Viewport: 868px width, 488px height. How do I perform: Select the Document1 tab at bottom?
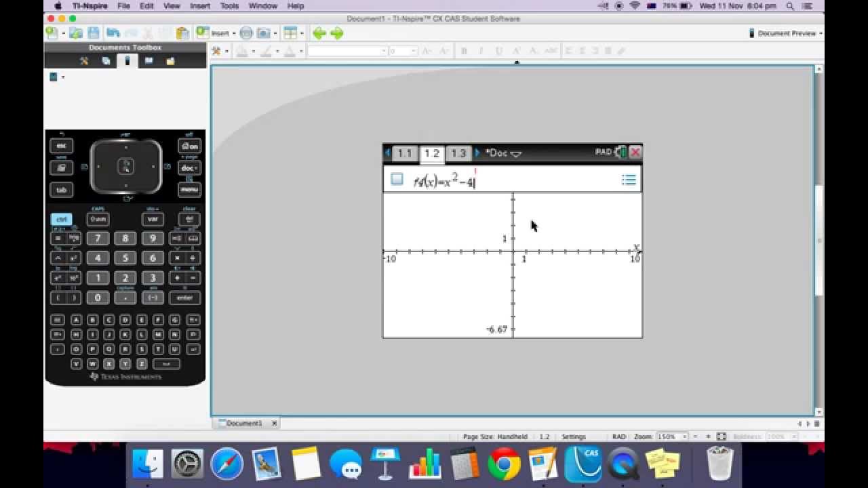[243, 423]
